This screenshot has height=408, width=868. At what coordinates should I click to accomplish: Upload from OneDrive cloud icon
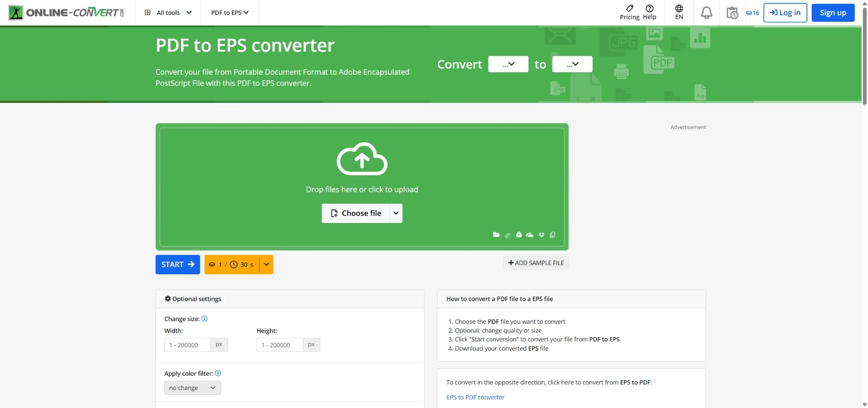click(x=530, y=235)
